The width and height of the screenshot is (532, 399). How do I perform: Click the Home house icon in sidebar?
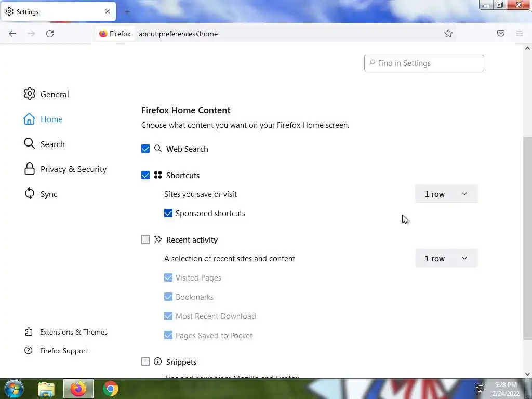29,119
